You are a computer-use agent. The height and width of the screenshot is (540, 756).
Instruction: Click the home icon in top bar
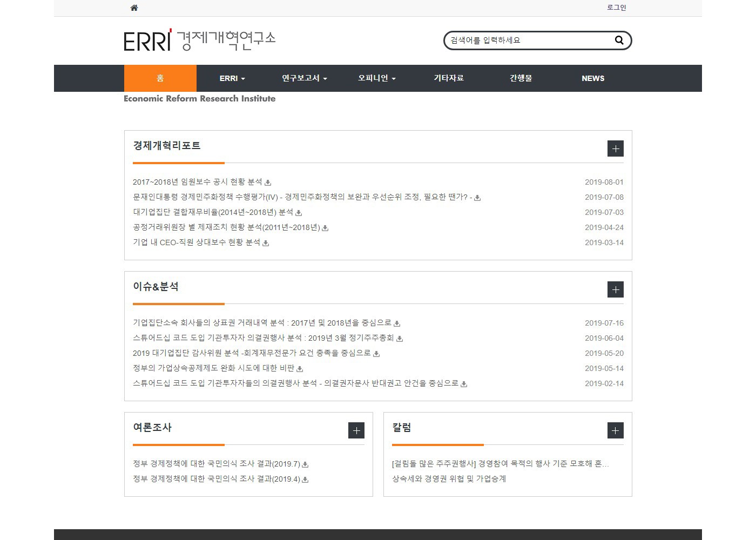[x=134, y=8]
